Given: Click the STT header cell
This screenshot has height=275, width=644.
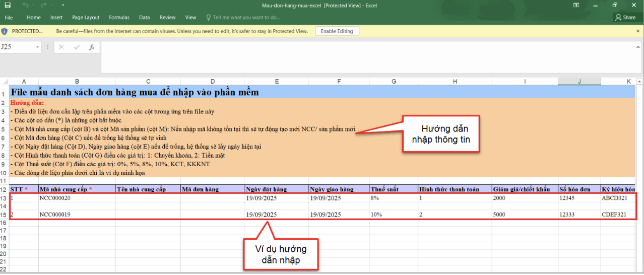Looking at the screenshot, I should (x=24, y=189).
